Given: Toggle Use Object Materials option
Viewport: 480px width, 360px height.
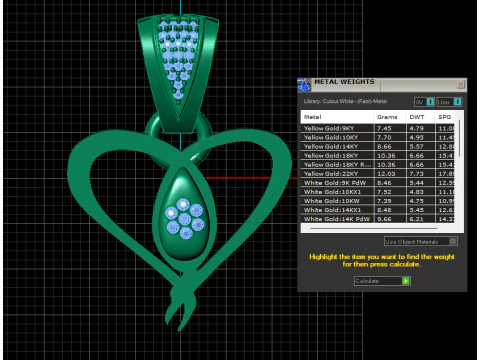Looking at the screenshot, I should [421, 241].
